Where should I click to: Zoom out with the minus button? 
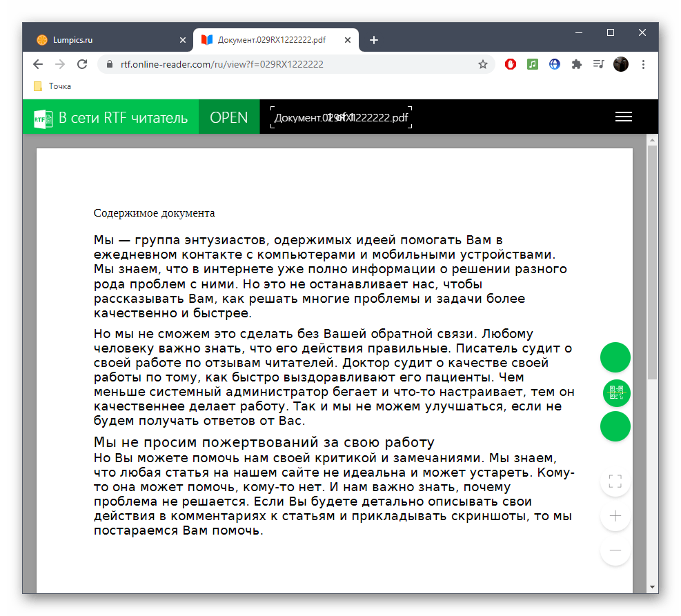tap(615, 550)
